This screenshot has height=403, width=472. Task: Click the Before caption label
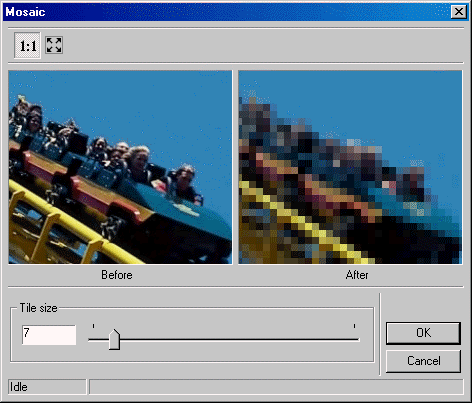click(117, 275)
